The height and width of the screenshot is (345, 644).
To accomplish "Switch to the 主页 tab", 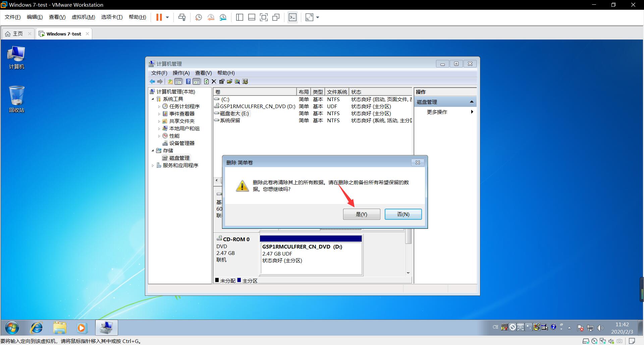I will tap(18, 34).
